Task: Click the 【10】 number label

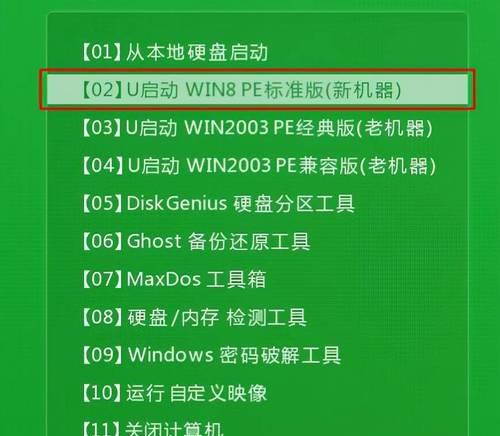Action: pyautogui.click(x=101, y=393)
